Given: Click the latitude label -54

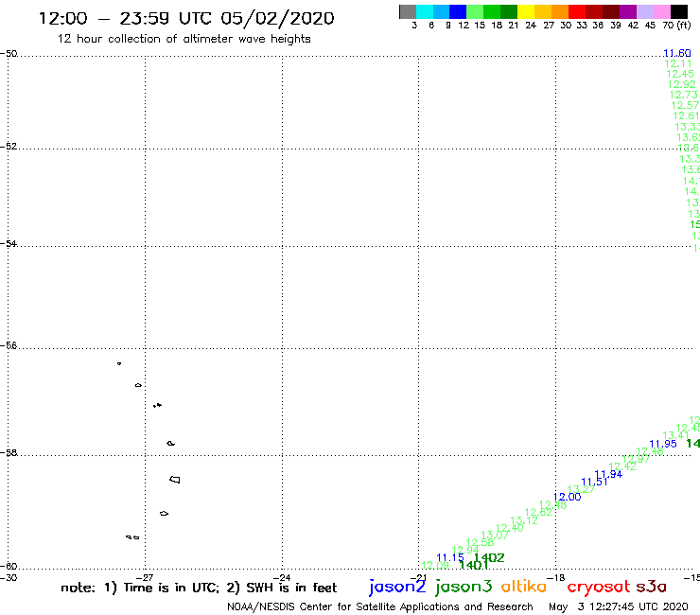Looking at the screenshot, I should 9,244.
